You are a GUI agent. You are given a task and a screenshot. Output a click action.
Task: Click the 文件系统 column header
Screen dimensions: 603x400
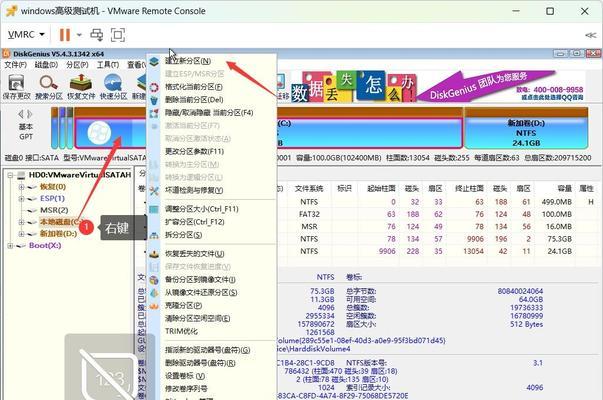click(309, 188)
